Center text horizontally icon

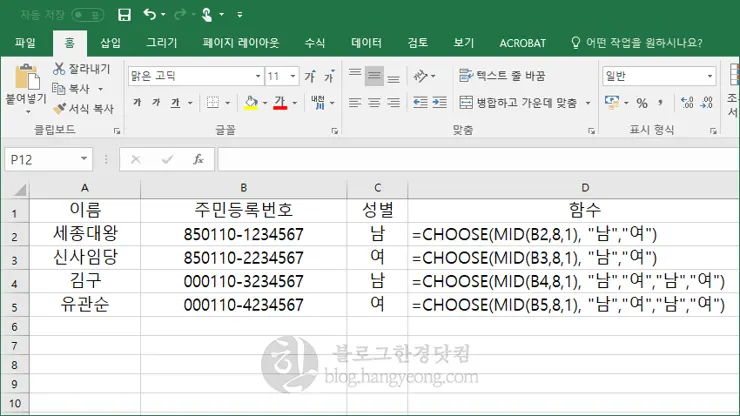pyautogui.click(x=374, y=102)
